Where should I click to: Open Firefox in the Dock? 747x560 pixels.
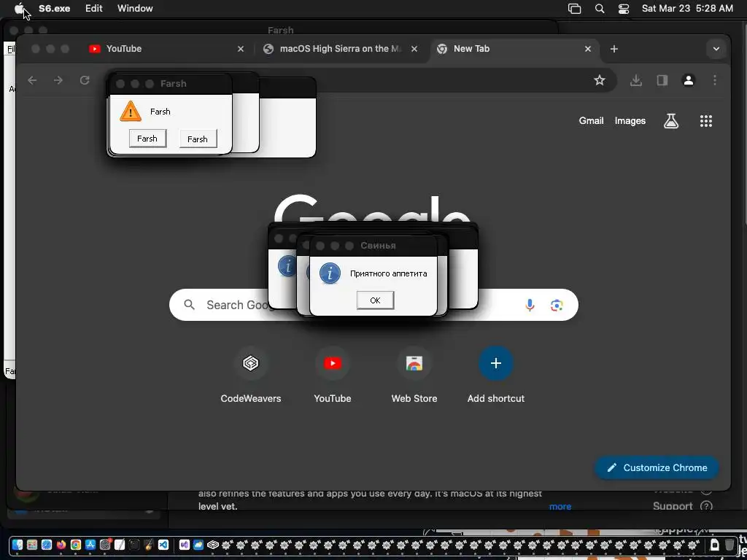(x=61, y=544)
